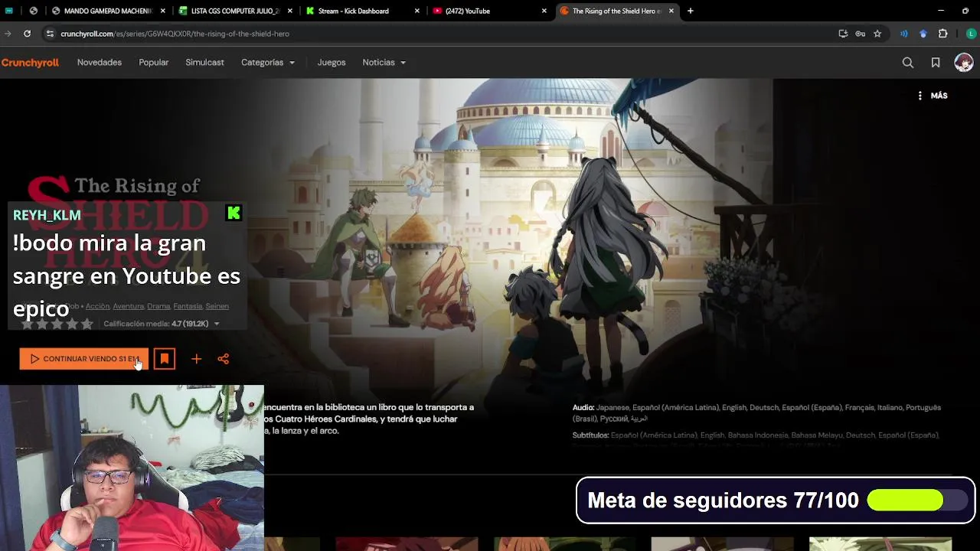Reload the page with browser refresh icon
The height and width of the screenshot is (551, 980).
click(27, 34)
